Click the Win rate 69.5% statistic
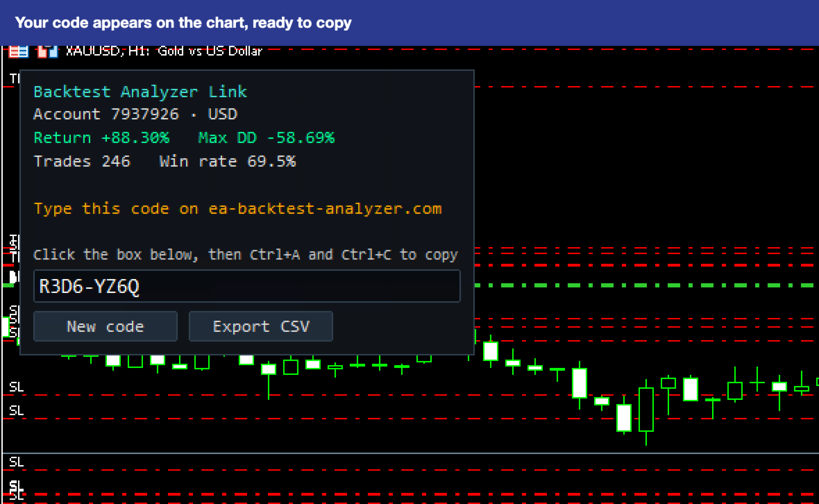The width and height of the screenshot is (819, 504). point(227,161)
